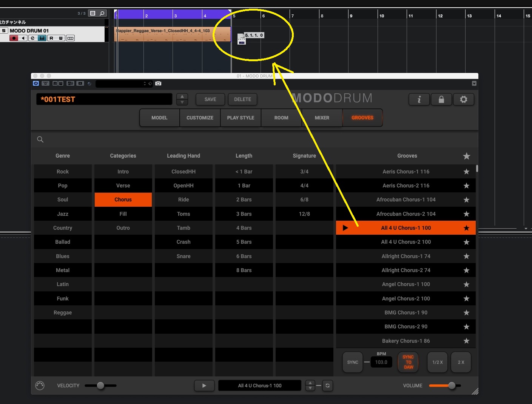Click the track lanes icon
The height and width of the screenshot is (404, 532).
[70, 38]
